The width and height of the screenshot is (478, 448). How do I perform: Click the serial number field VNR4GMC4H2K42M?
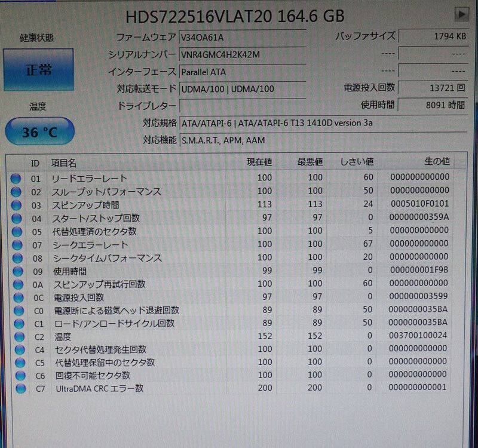243,55
